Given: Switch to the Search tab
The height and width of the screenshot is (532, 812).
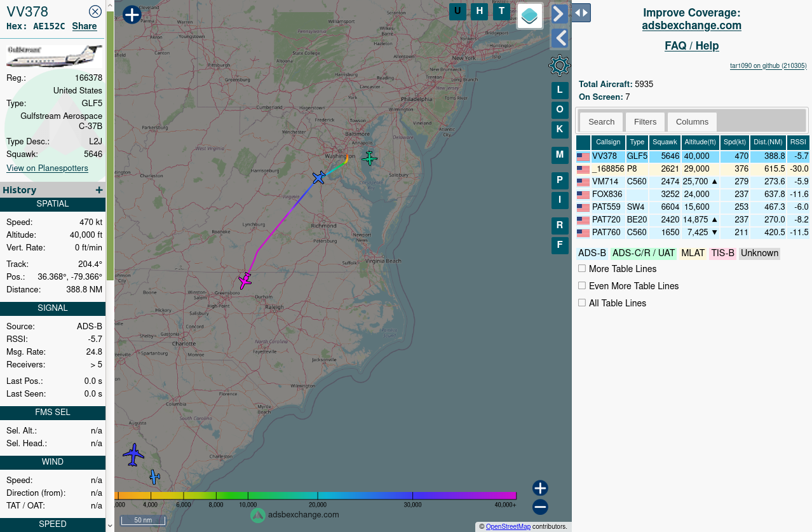Looking at the screenshot, I should coord(601,122).
